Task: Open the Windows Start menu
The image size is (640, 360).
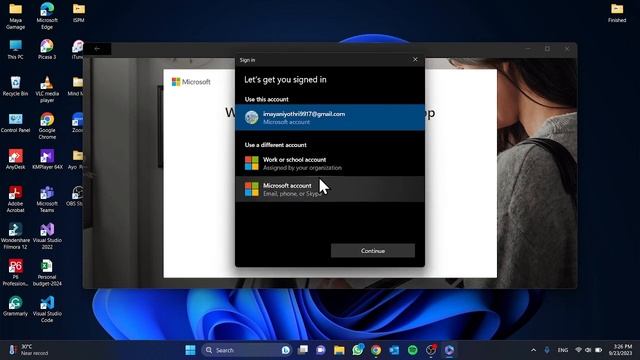Action: (x=190, y=350)
